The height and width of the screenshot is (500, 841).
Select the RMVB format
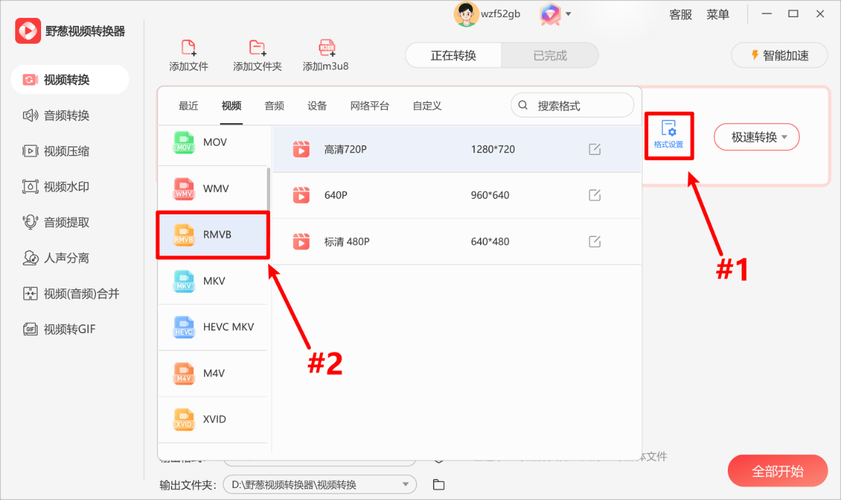213,235
